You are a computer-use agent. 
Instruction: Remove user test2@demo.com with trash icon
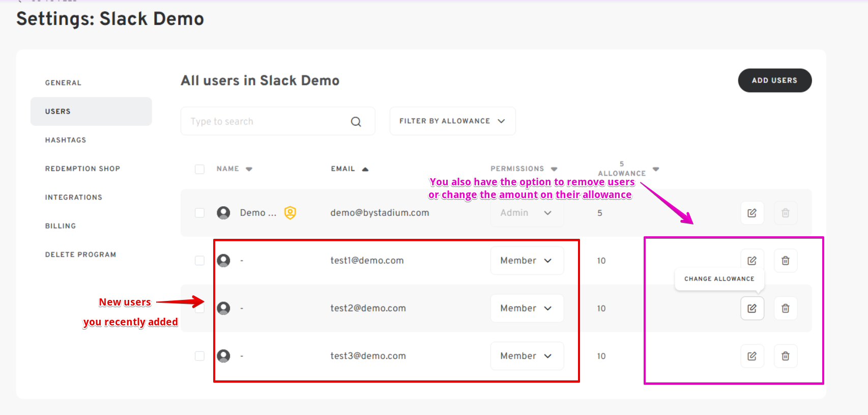(x=786, y=308)
